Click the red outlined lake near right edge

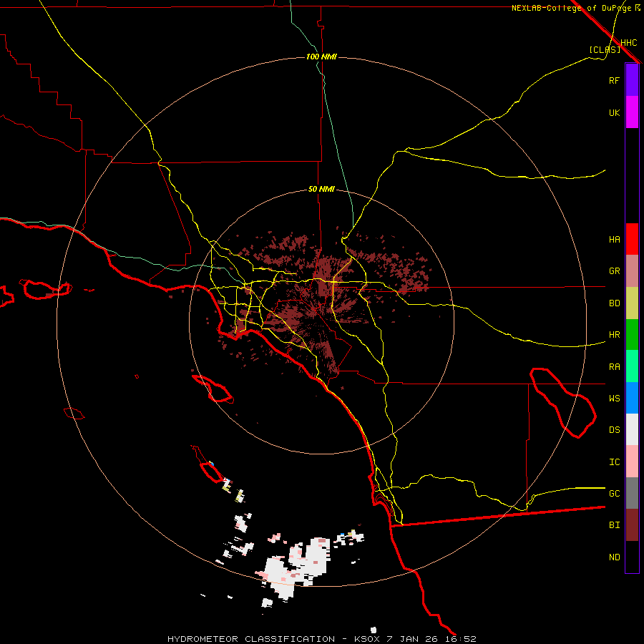562,402
